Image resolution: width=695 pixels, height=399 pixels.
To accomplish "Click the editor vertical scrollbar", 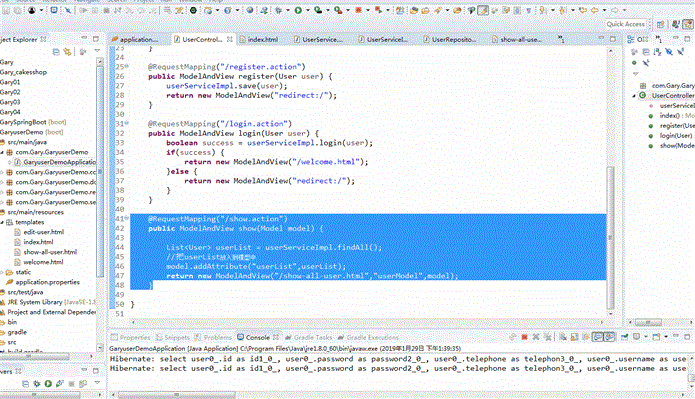I will click(x=611, y=237).
